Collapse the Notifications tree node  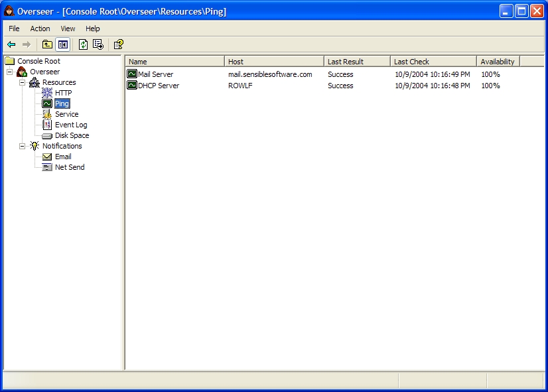tap(22, 146)
